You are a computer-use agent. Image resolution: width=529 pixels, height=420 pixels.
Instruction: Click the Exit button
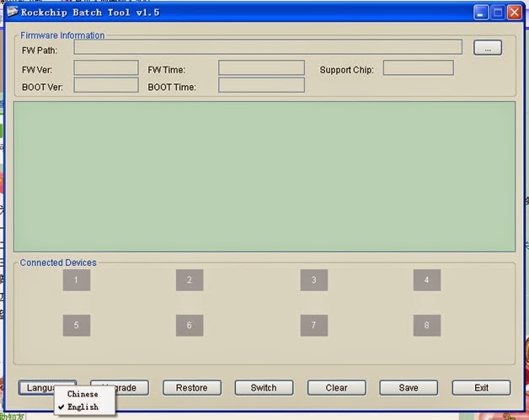[x=481, y=388]
